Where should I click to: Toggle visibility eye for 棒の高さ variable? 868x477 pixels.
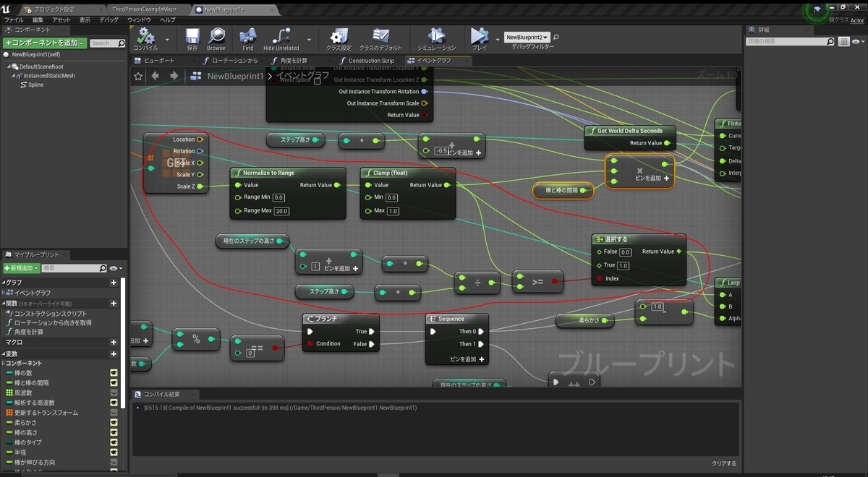[114, 432]
